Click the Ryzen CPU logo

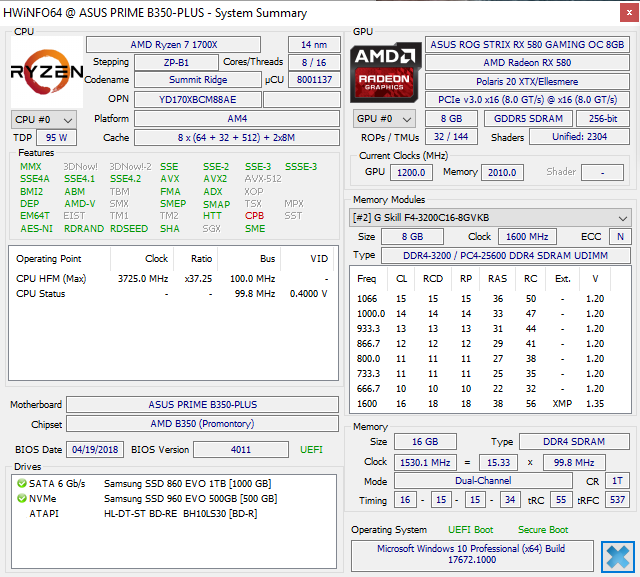point(47,72)
